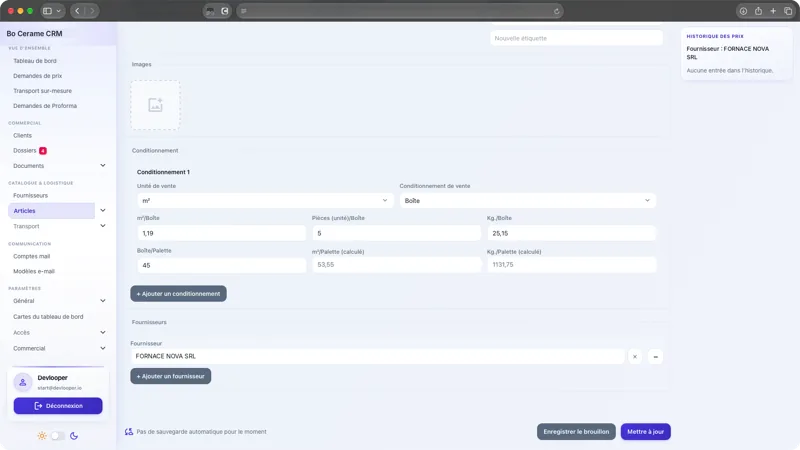Open Cartes du tableau de bord
Screen dimensions: 800x450
48,317
